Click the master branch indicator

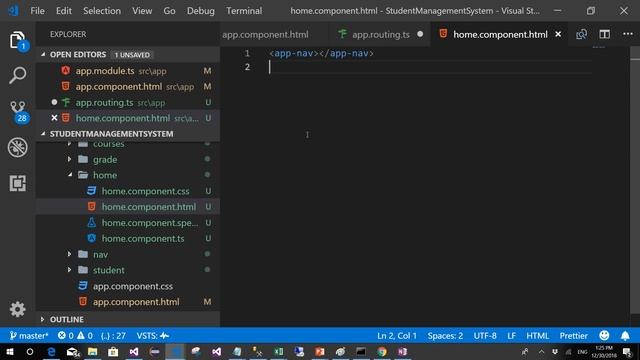(29, 336)
